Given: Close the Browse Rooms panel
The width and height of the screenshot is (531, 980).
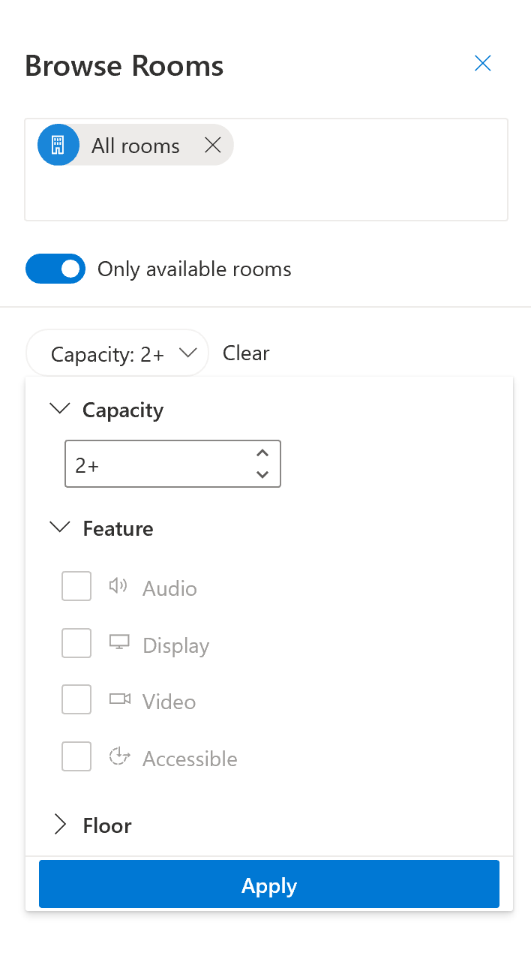Looking at the screenshot, I should (482, 63).
